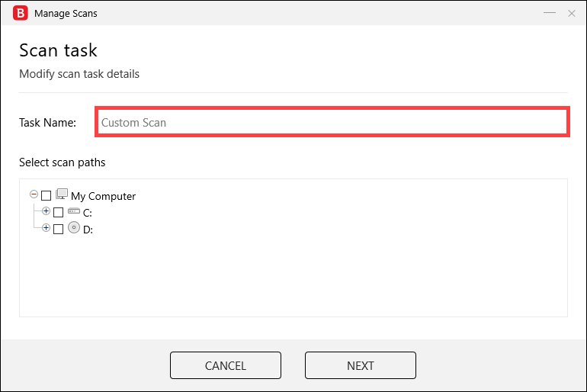Click the CANCEL button
The image size is (587, 392).
click(226, 365)
